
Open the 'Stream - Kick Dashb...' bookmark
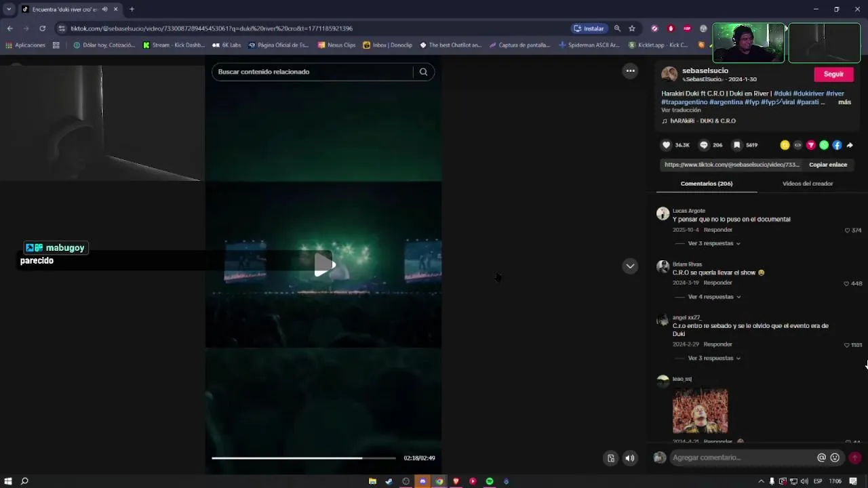coord(173,45)
